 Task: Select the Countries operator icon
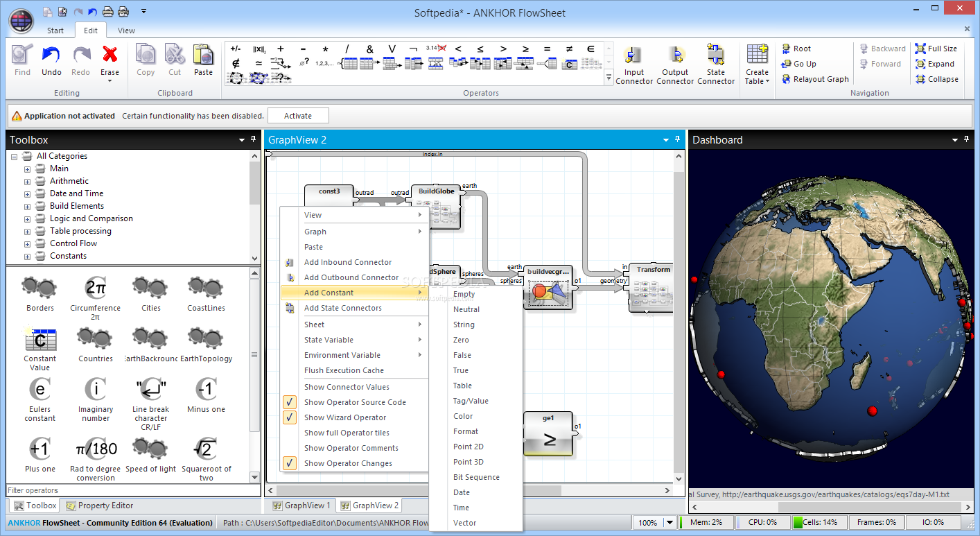click(95, 338)
